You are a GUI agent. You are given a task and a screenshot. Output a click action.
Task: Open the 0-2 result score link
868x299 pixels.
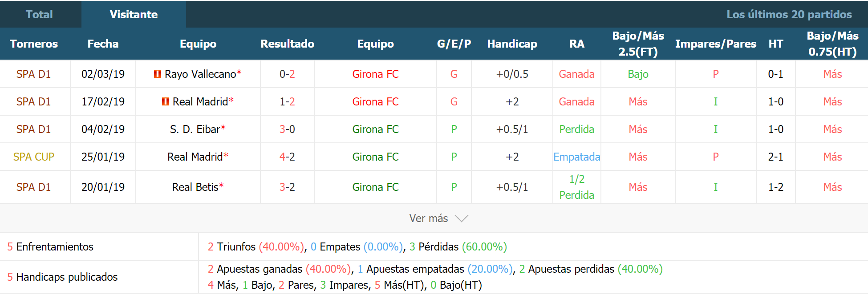tap(287, 74)
